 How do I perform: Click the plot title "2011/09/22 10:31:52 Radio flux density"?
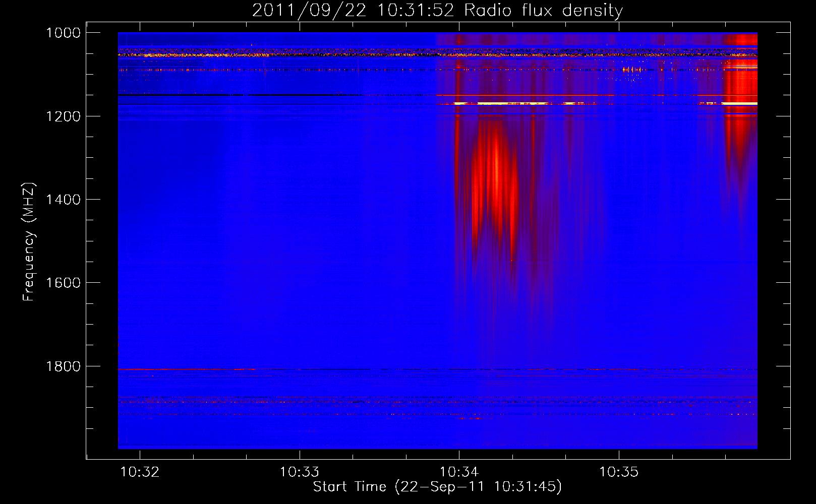tap(437, 10)
